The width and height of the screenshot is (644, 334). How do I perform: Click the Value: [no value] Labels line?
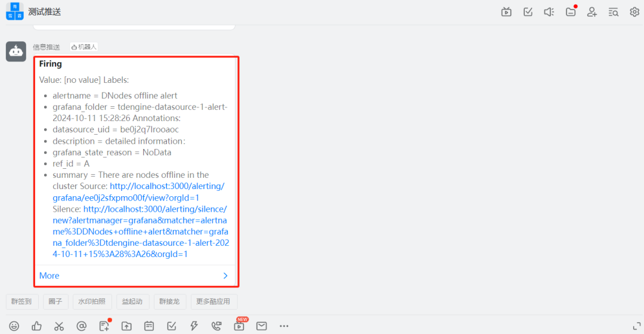click(x=84, y=80)
